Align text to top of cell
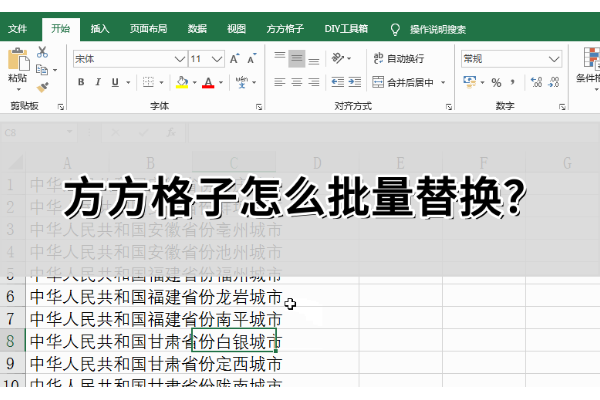This screenshot has height=400, width=600. [280, 58]
